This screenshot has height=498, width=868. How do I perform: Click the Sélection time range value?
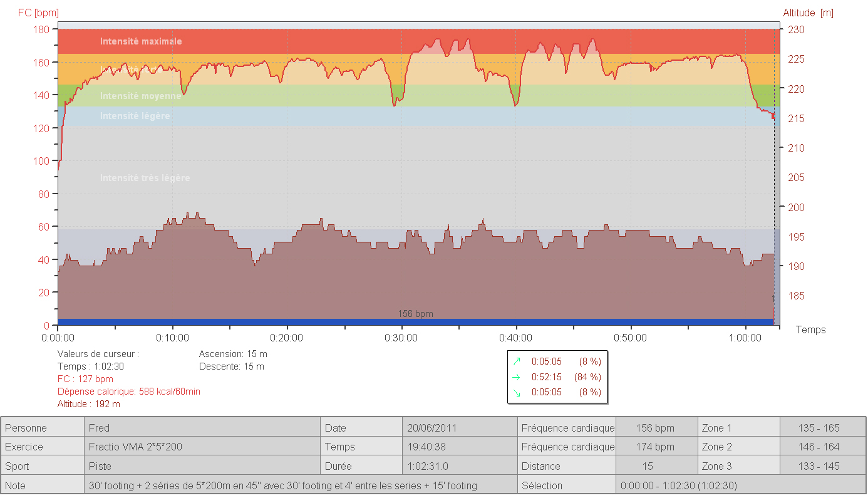tap(679, 485)
